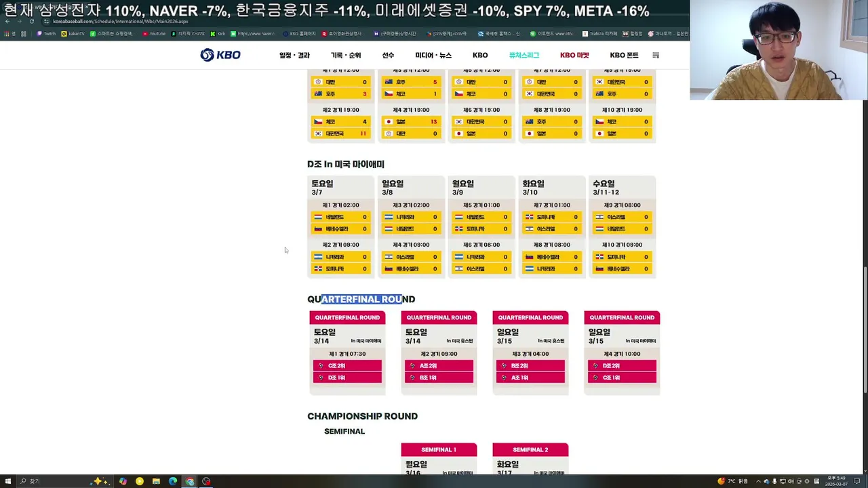Screen dimensions: 868x488
Task: Click the page vertical scrollbar thumb
Action: pyautogui.click(x=865, y=330)
